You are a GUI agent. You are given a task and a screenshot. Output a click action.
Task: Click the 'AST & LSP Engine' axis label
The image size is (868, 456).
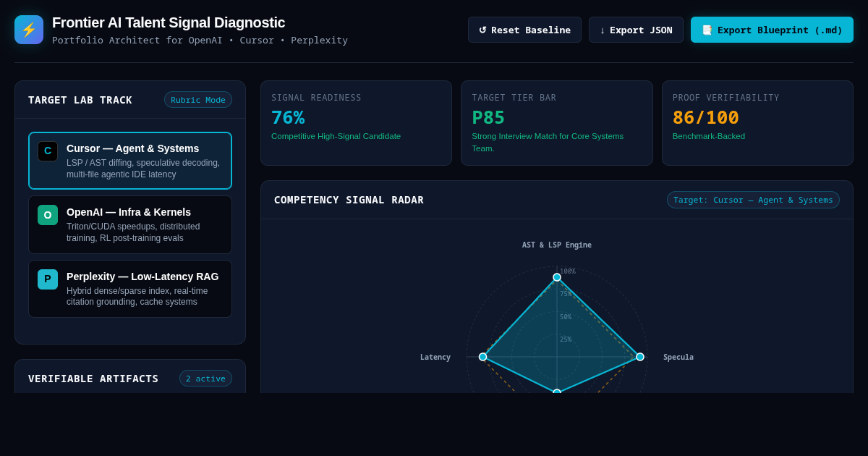[x=557, y=245]
